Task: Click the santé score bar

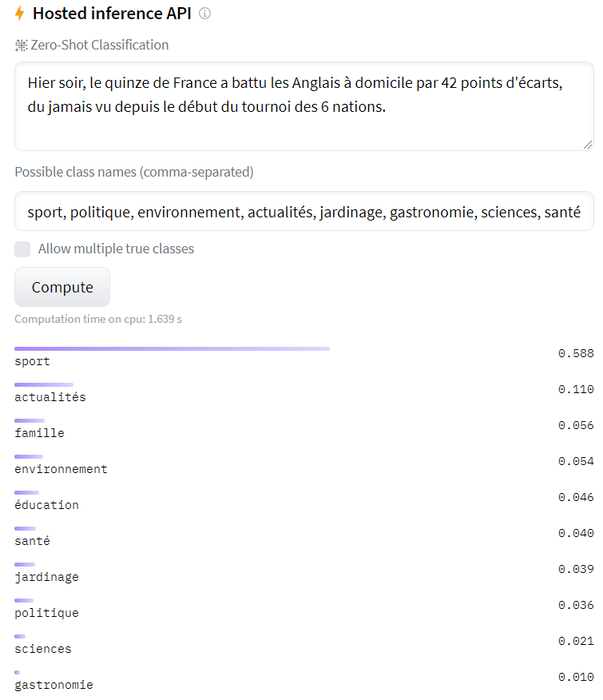Action: pyautogui.click(x=25, y=528)
